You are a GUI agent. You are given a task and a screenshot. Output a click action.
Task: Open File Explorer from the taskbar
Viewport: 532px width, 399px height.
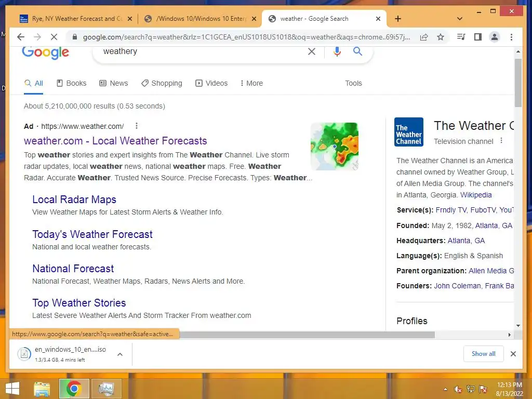(42, 389)
